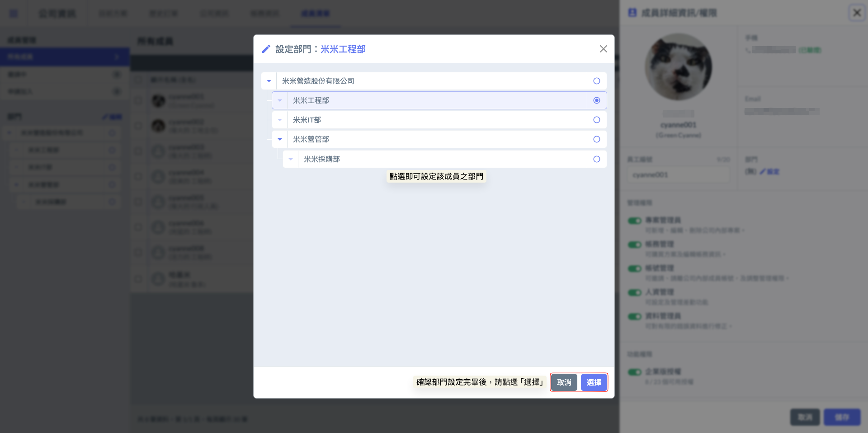
Task: Collapse the 米米營管部 department node
Action: coord(280,139)
